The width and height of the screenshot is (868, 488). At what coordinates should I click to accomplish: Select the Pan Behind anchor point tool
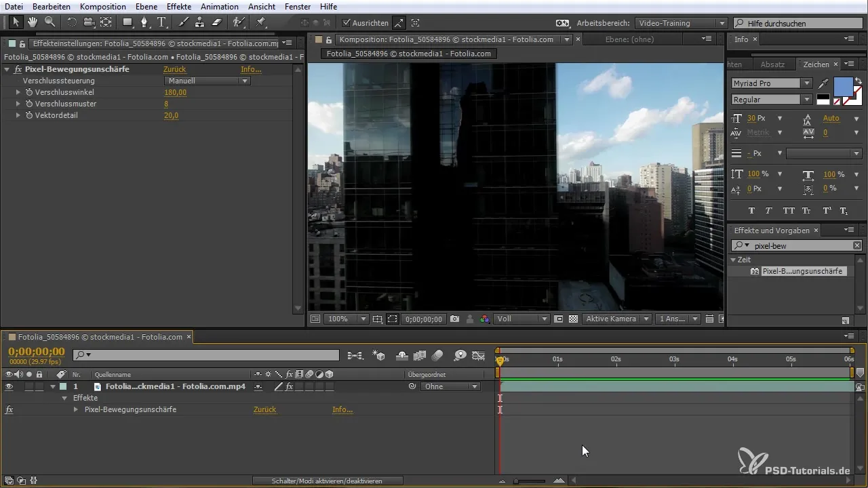tap(106, 22)
